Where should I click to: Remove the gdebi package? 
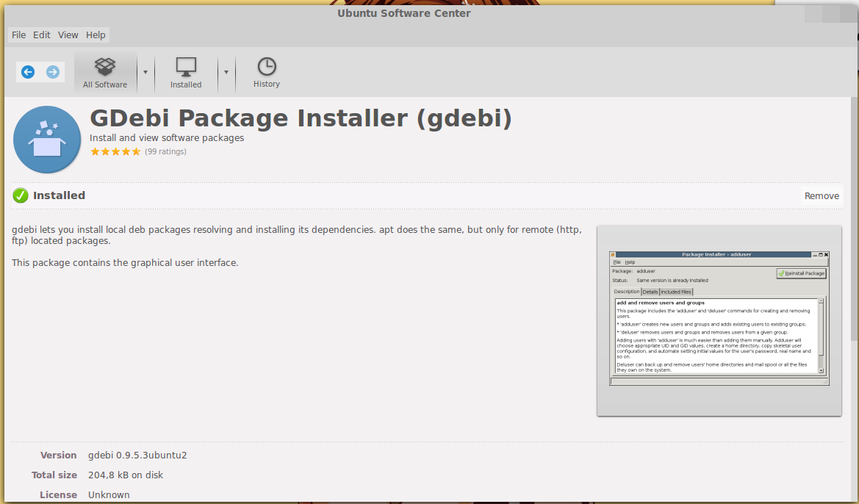click(821, 195)
